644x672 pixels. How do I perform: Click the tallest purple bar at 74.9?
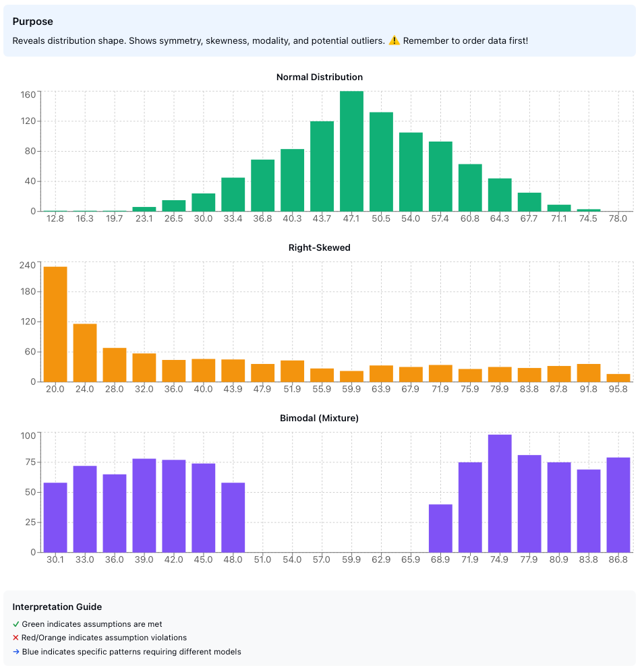point(499,492)
